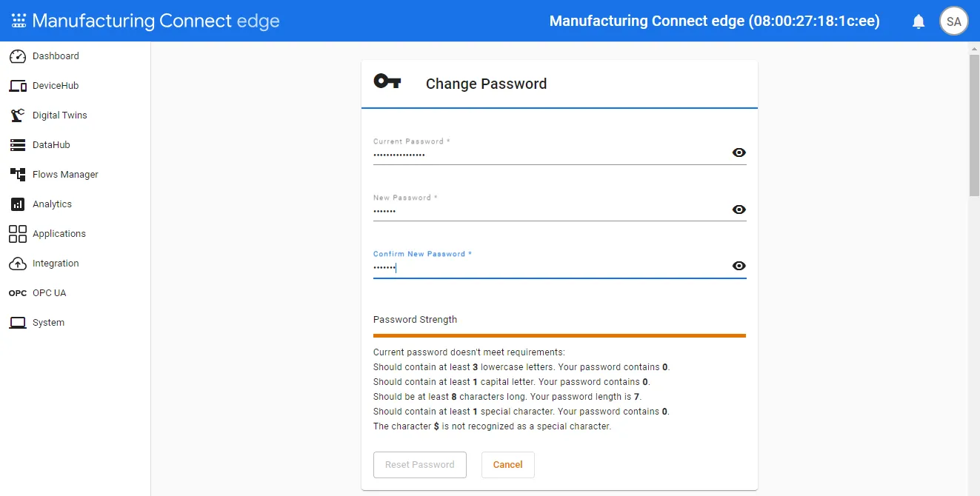The width and height of the screenshot is (980, 496).
Task: Toggle visibility of Confirm New Password
Action: (739, 266)
